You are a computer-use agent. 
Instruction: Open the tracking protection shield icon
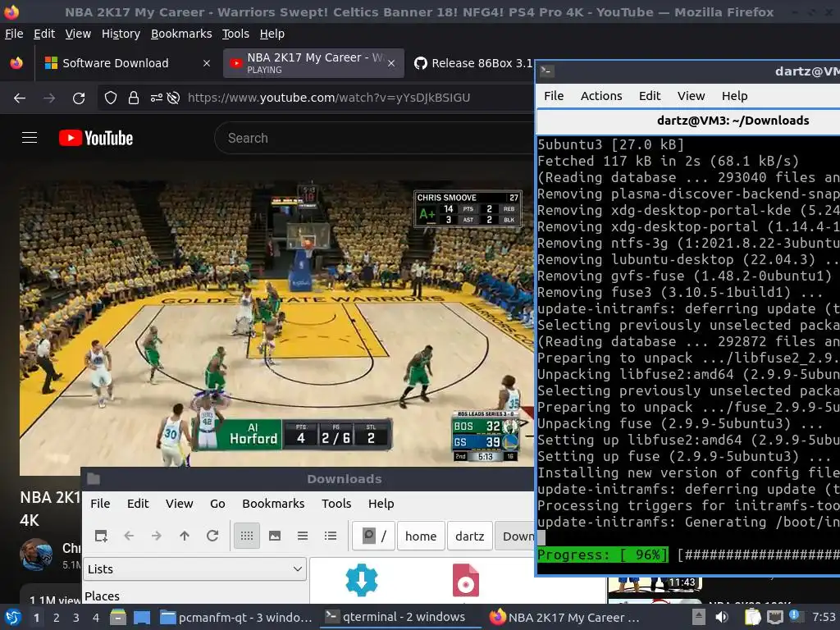(111, 98)
